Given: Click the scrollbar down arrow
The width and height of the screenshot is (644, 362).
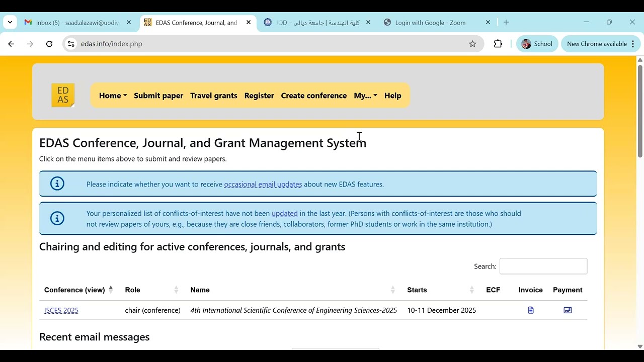Looking at the screenshot, I should click(640, 346).
